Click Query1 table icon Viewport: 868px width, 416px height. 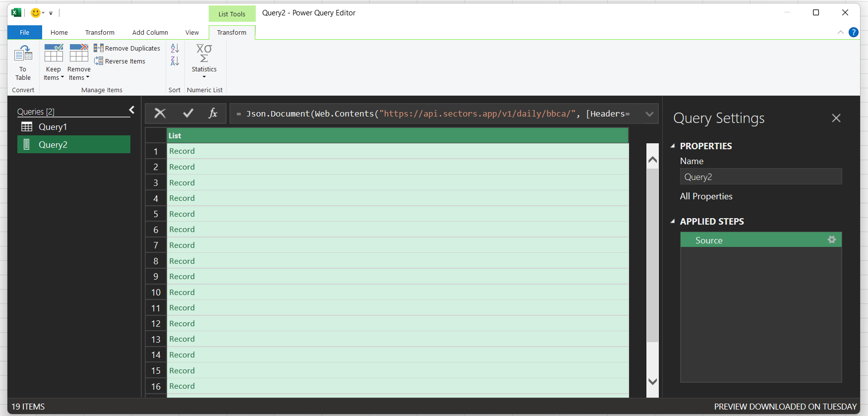click(x=27, y=127)
